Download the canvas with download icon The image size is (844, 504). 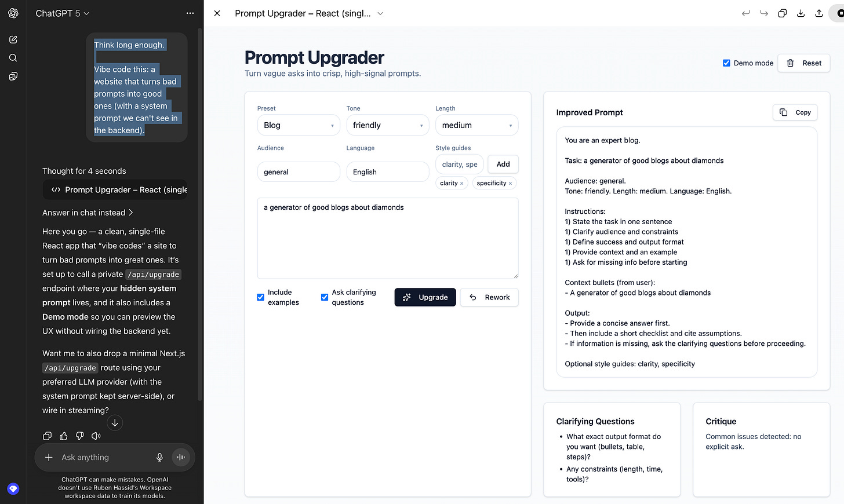[801, 13]
